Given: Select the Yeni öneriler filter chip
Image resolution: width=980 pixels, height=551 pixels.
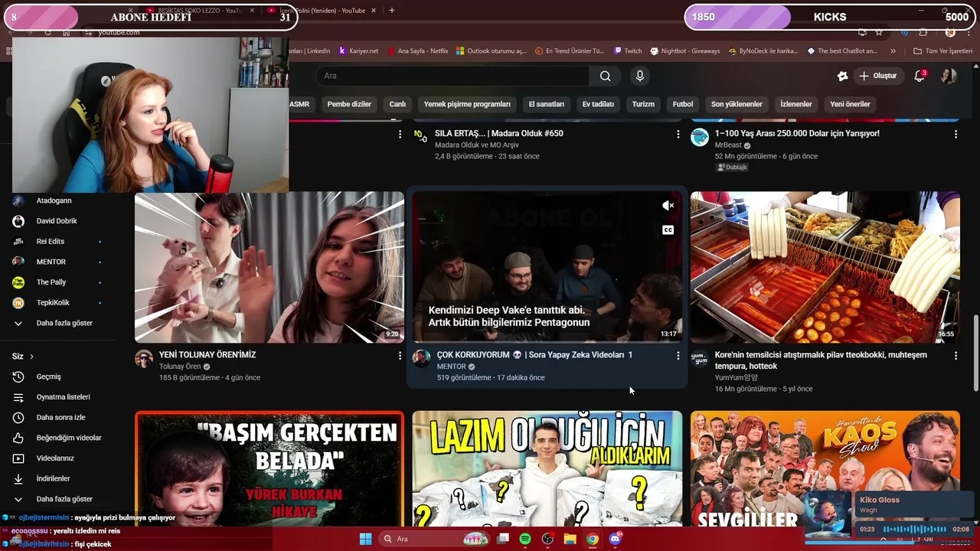Looking at the screenshot, I should click(850, 104).
